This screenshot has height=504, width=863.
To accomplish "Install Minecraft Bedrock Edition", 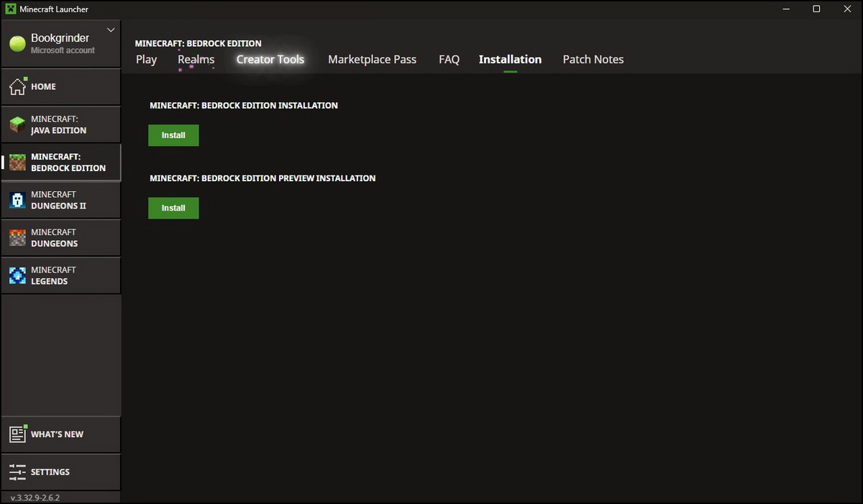I will 173,135.
